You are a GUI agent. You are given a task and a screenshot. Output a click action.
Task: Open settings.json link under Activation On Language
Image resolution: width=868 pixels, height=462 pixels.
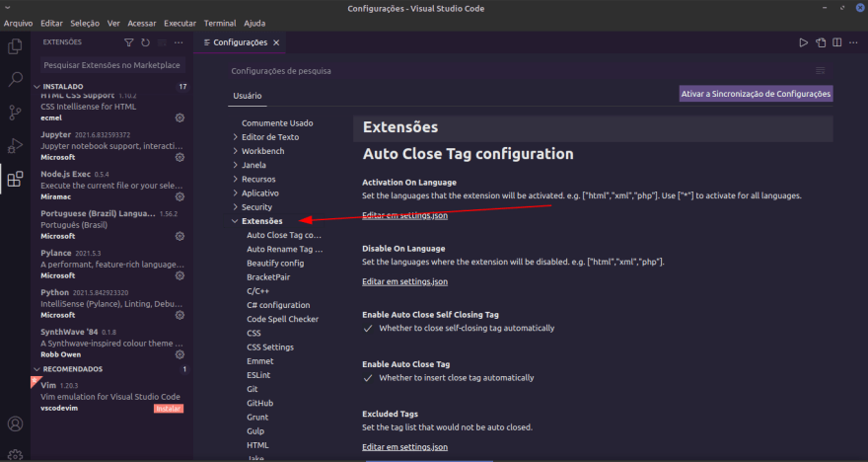click(404, 215)
